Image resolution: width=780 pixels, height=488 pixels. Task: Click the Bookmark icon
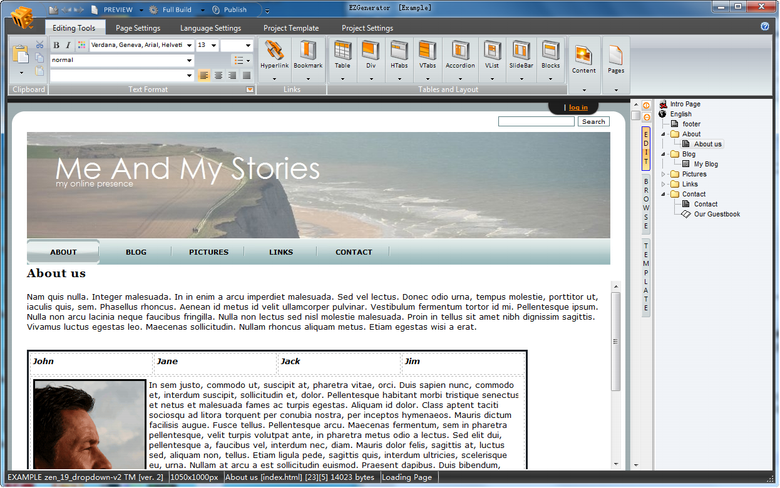tap(308, 55)
